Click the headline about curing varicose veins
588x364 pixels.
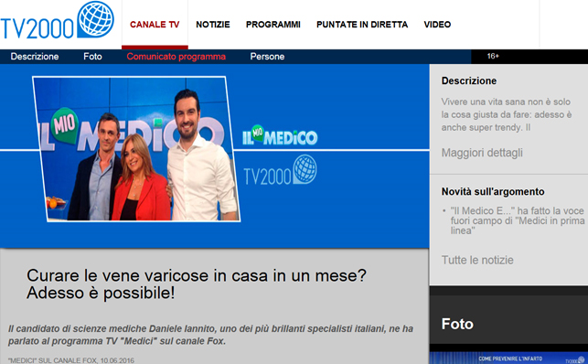(x=196, y=284)
